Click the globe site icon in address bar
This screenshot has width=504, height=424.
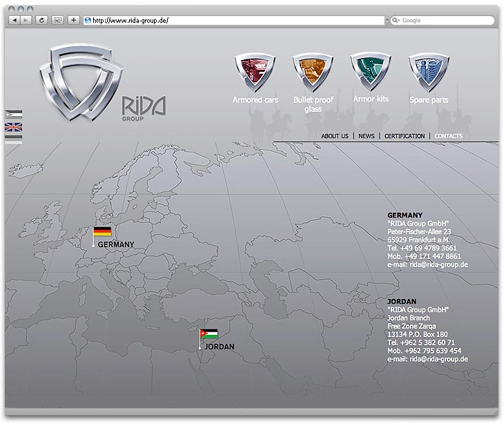pos(88,21)
